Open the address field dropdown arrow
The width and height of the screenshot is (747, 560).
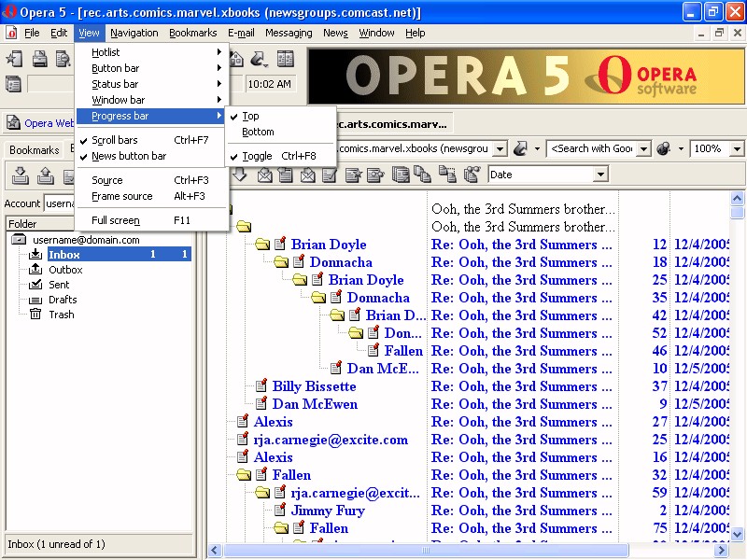[x=500, y=148]
